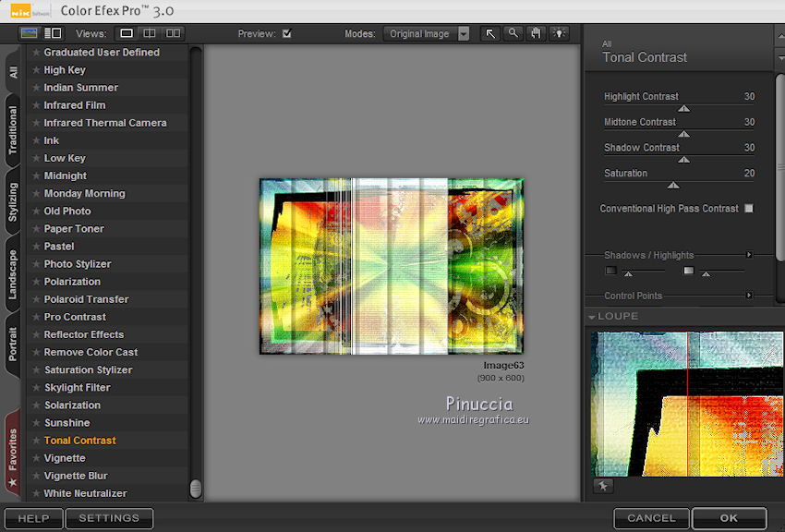Click the pin icon below the loupe
The width and height of the screenshot is (785, 532).
pyautogui.click(x=603, y=485)
